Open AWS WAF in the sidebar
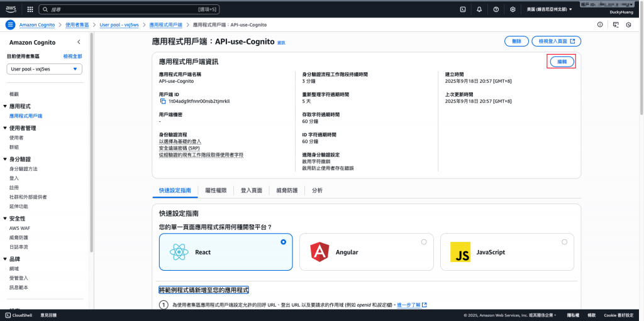Image resolution: width=644 pixels, height=321 pixels. click(19, 228)
